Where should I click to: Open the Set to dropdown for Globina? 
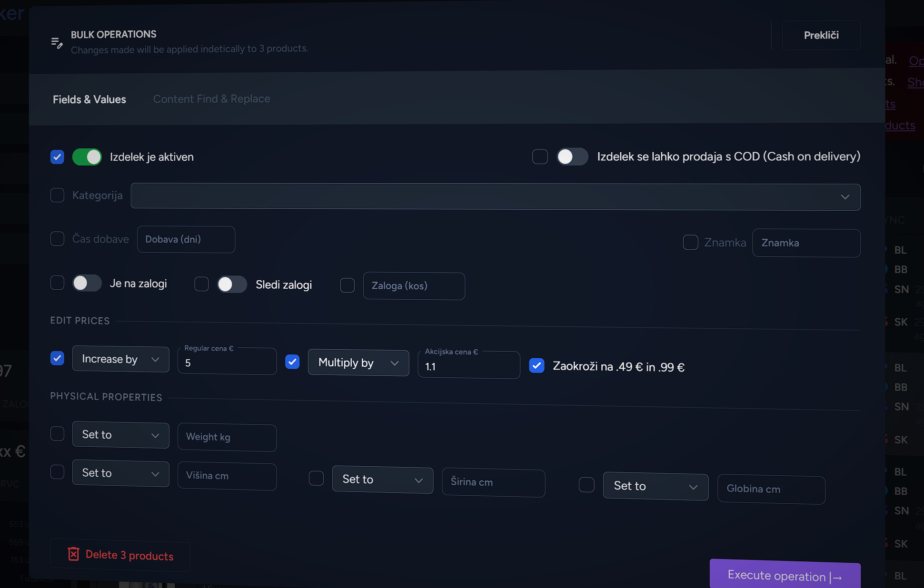(655, 486)
